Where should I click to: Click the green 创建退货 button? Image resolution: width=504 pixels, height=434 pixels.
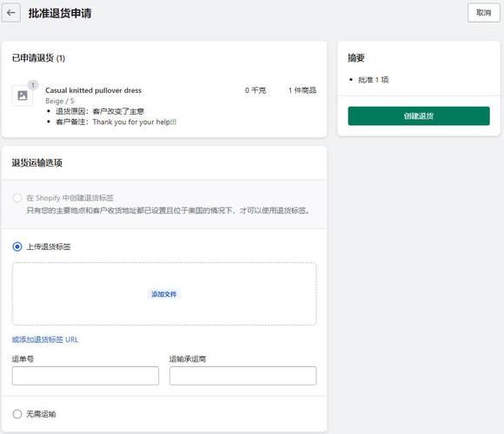(419, 116)
